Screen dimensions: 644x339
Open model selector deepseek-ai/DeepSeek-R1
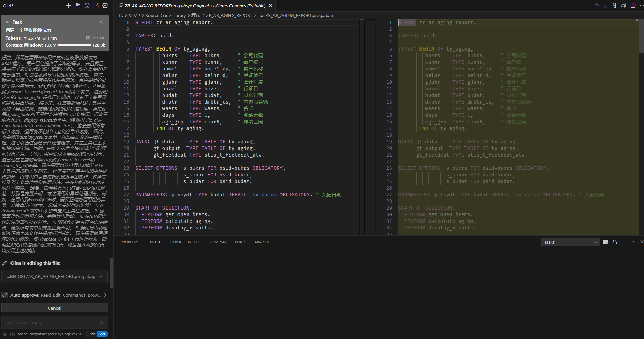[50, 334]
